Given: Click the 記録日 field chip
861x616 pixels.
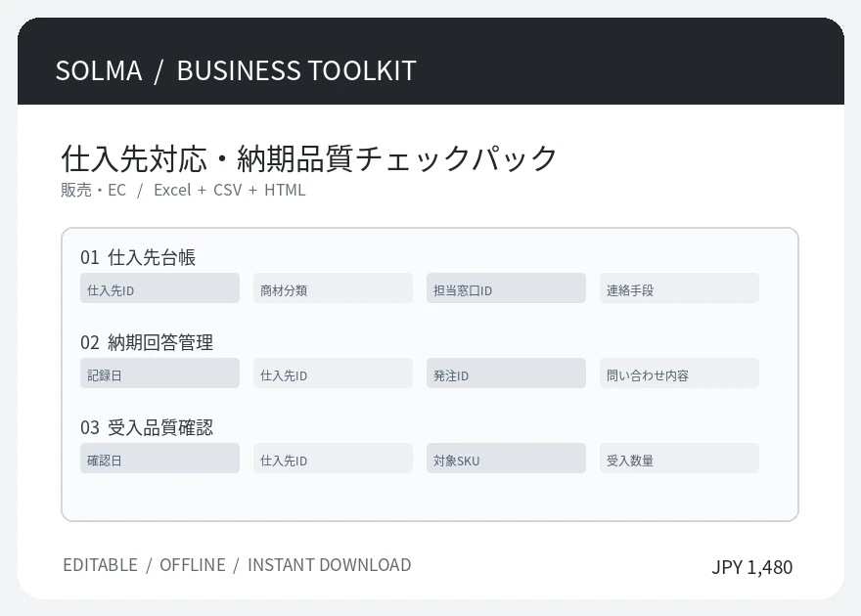Looking at the screenshot, I should pos(159,373).
